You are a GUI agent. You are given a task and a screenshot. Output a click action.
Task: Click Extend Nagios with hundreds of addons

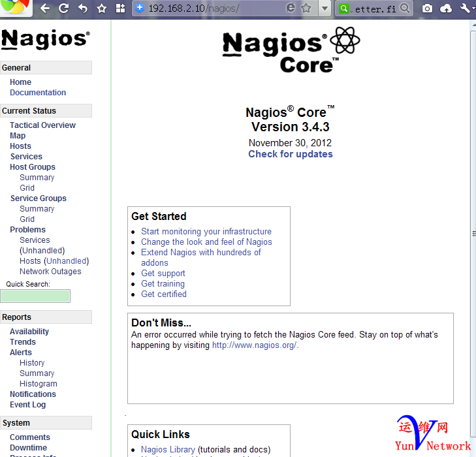pos(201,257)
